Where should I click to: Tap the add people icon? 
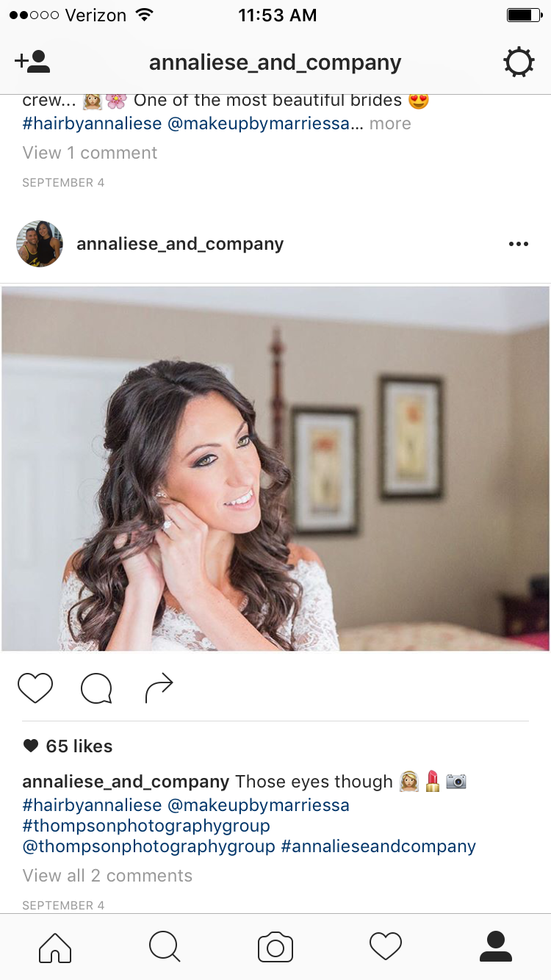(32, 62)
